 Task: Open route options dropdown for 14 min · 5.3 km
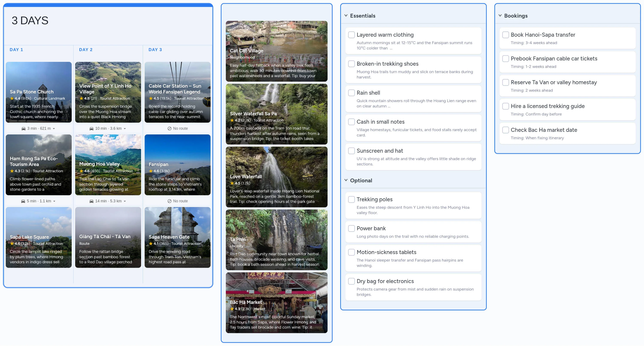125,201
